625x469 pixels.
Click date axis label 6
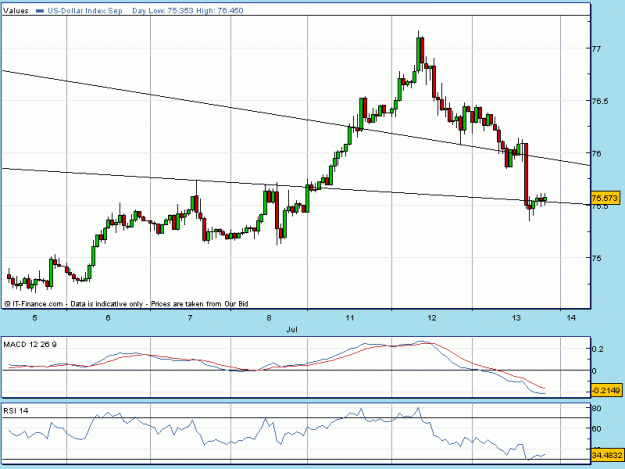tap(108, 318)
